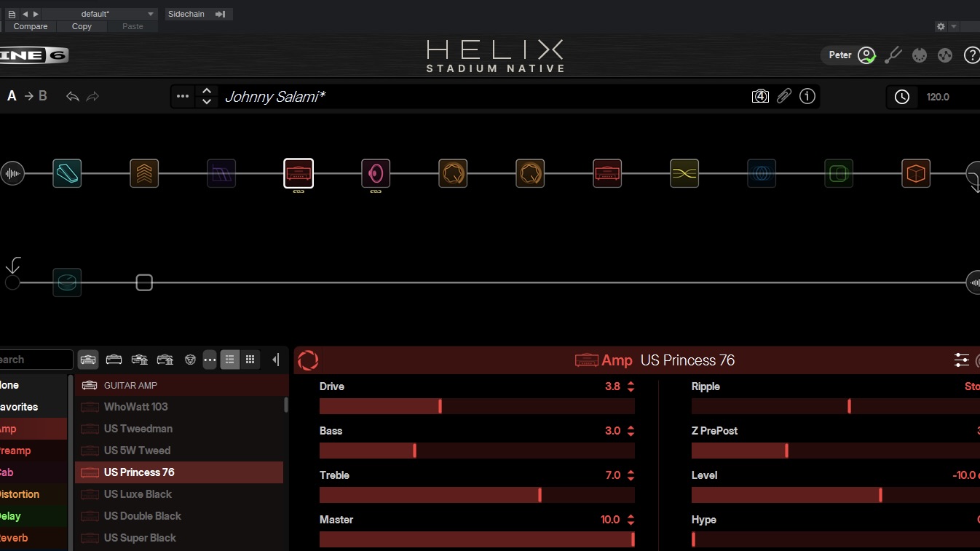Show preset info icon

coord(807,96)
